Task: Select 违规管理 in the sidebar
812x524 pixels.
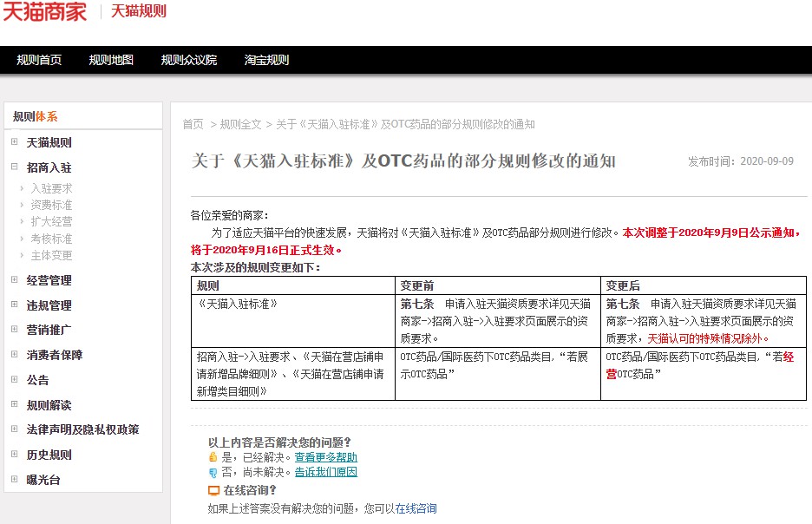Action: click(49, 305)
